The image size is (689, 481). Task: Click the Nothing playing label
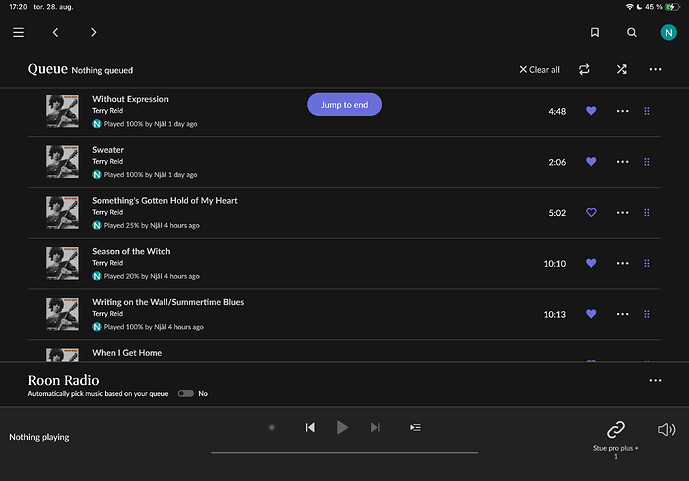click(39, 437)
